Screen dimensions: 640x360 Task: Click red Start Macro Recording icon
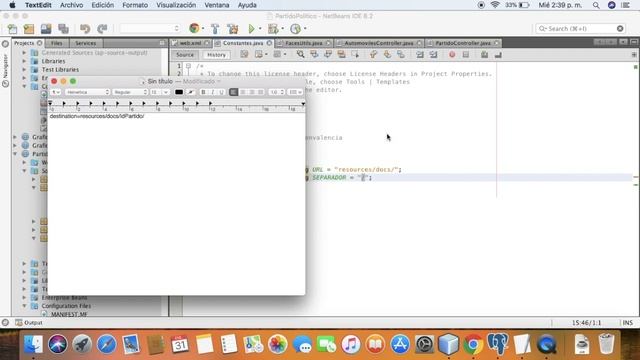pos(452,55)
